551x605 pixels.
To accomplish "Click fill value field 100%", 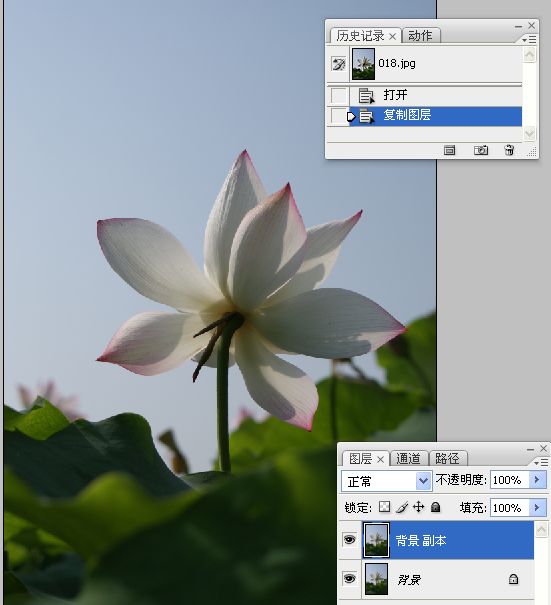I will [509, 508].
